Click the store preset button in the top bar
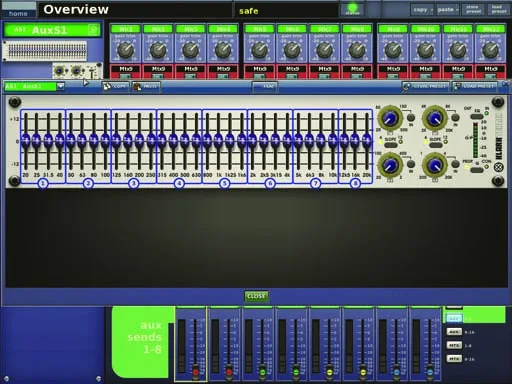This screenshot has width=512, height=384. [x=473, y=10]
